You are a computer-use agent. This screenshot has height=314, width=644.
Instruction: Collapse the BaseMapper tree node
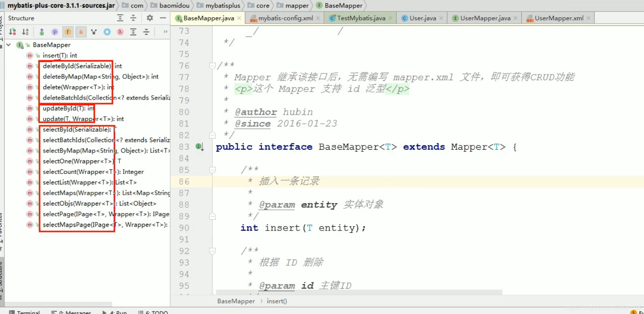pos(9,45)
